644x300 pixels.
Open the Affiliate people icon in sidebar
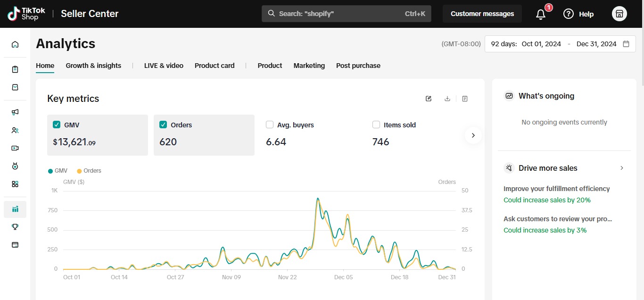15,130
